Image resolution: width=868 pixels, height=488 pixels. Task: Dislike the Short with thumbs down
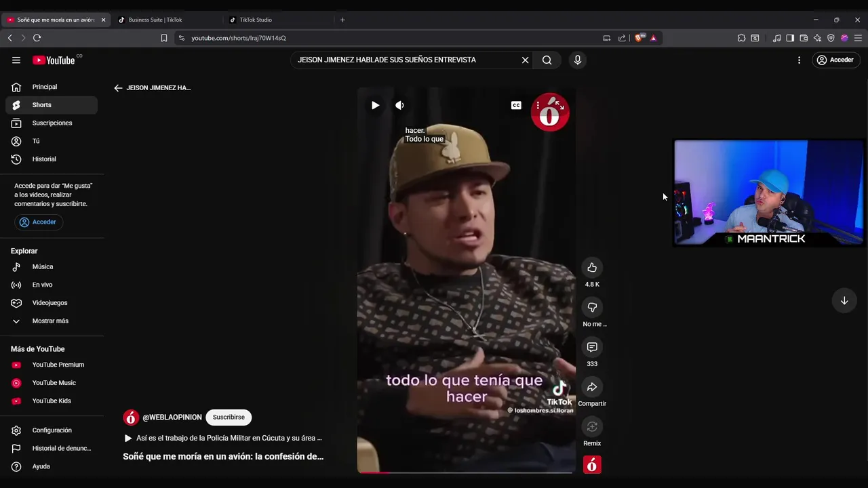592,307
